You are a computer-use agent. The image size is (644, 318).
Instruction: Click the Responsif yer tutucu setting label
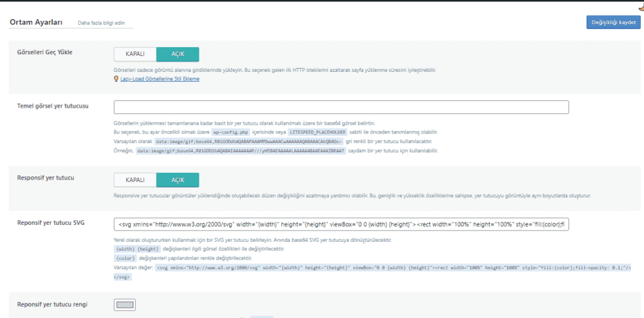coord(45,178)
